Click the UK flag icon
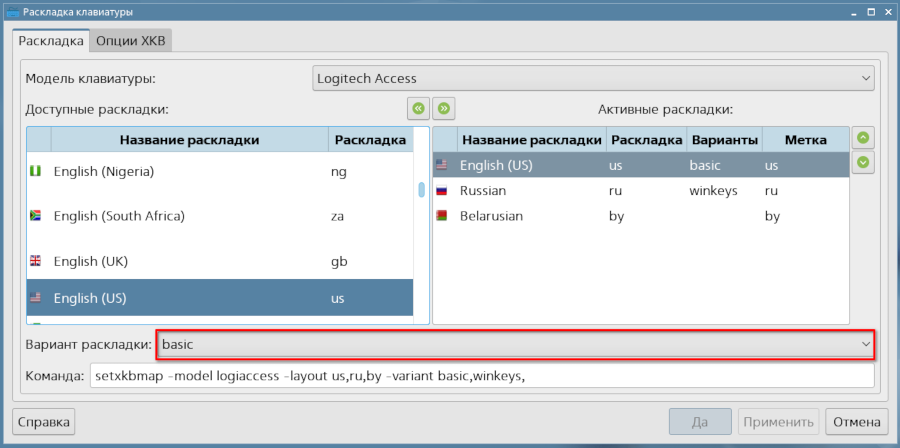 coord(36,261)
